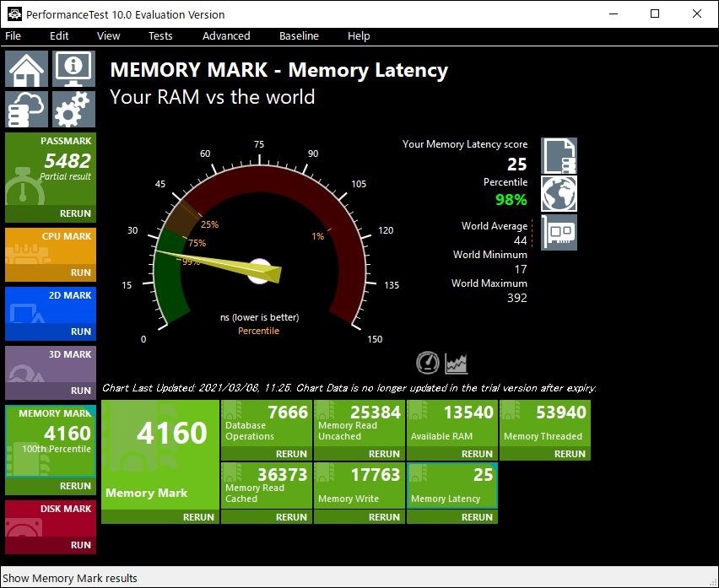Switch to distribution graph view icon
This screenshot has width=719, height=588.
(456, 363)
